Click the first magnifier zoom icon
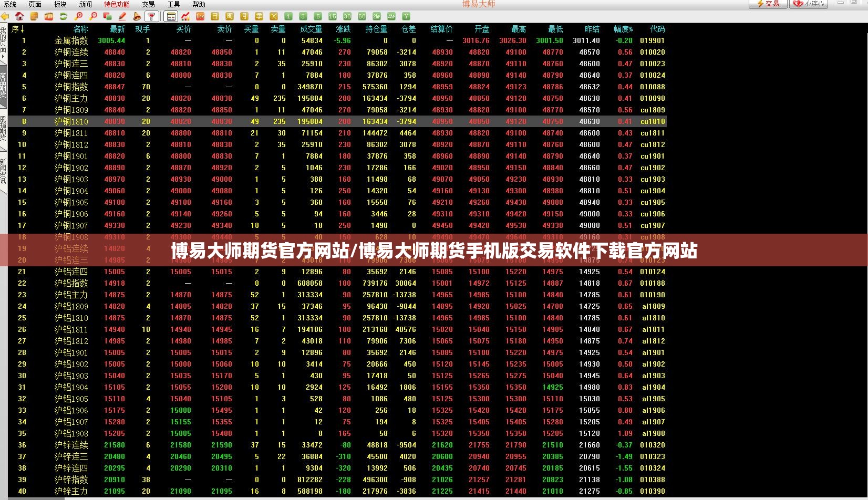 pyautogui.click(x=78, y=16)
